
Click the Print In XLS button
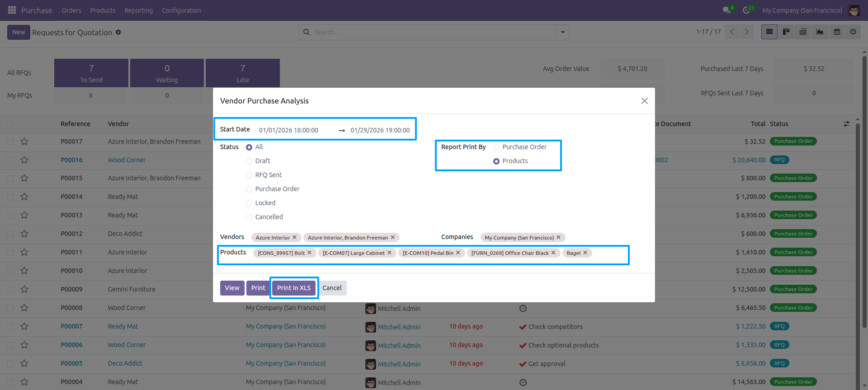(294, 288)
